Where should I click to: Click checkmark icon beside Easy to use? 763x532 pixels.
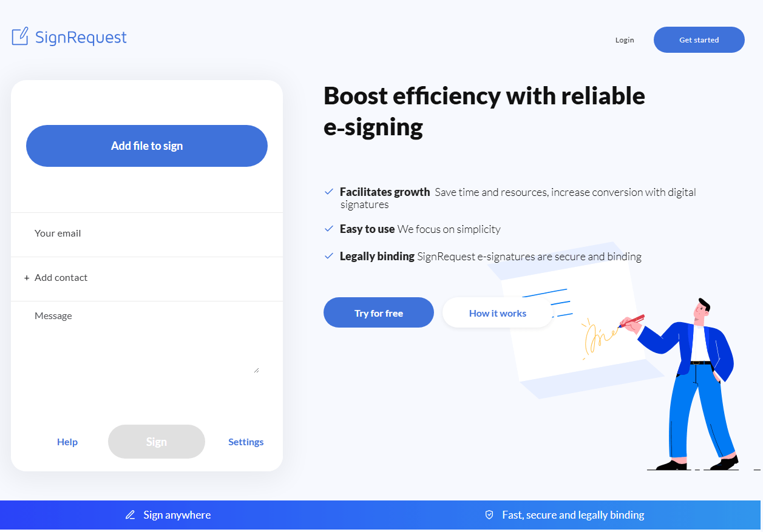[329, 229]
